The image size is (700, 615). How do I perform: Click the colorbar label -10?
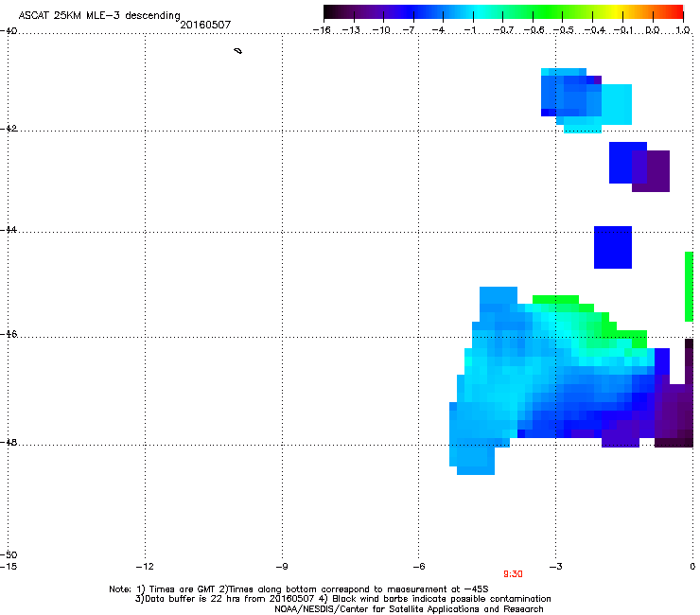tap(381, 30)
